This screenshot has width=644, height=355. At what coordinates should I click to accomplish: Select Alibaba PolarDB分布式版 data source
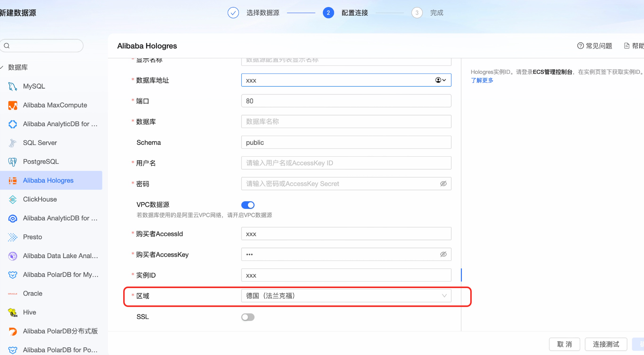tap(51, 331)
